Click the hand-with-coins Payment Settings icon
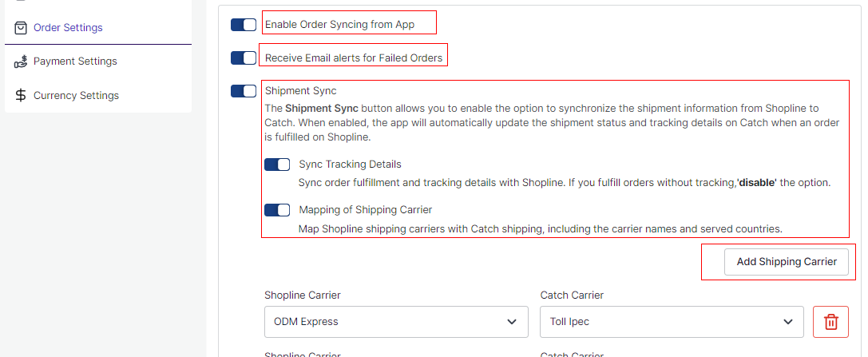Screen dimensions: 868x357 (x=21, y=61)
